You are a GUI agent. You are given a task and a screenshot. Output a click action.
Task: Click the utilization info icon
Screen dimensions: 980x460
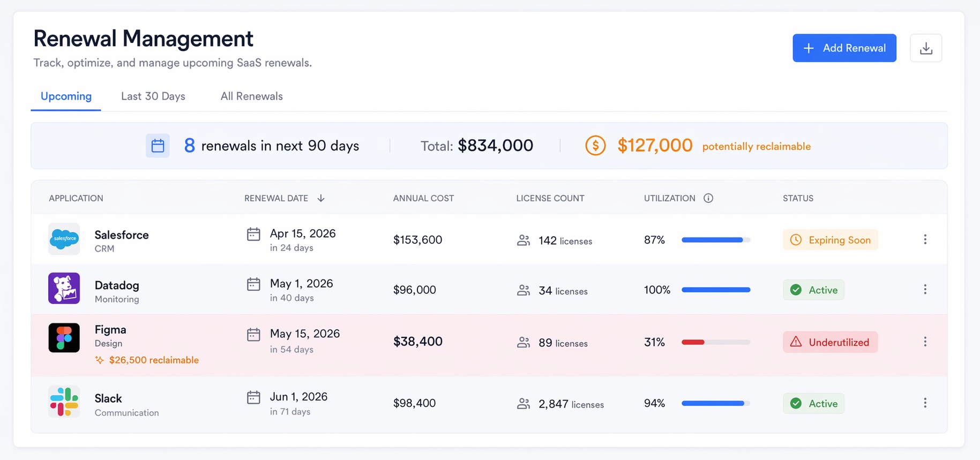708,198
